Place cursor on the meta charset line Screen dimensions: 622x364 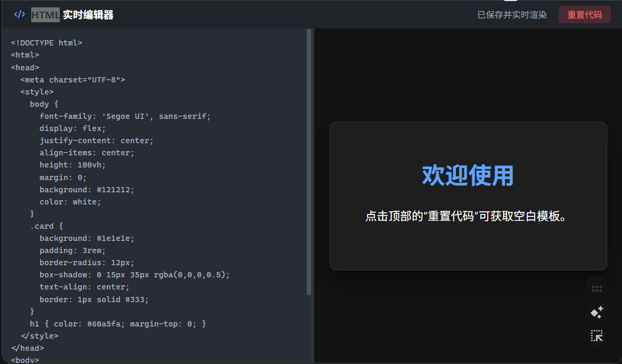pyautogui.click(x=72, y=80)
